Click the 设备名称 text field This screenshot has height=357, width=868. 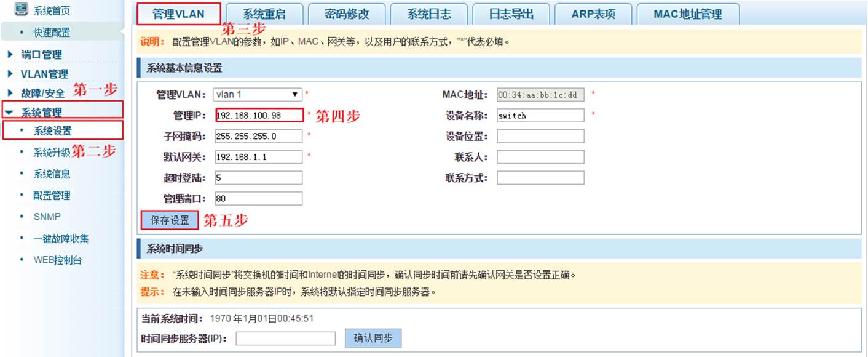[540, 116]
